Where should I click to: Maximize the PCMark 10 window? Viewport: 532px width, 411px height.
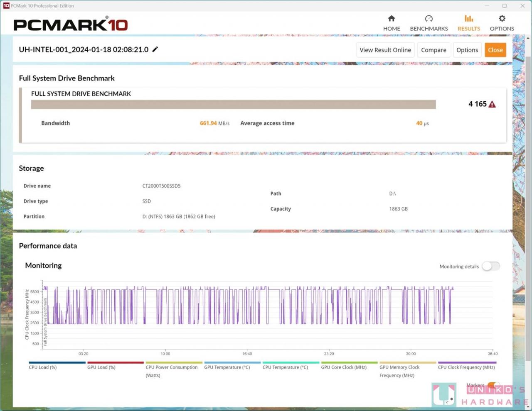(x=504, y=6)
